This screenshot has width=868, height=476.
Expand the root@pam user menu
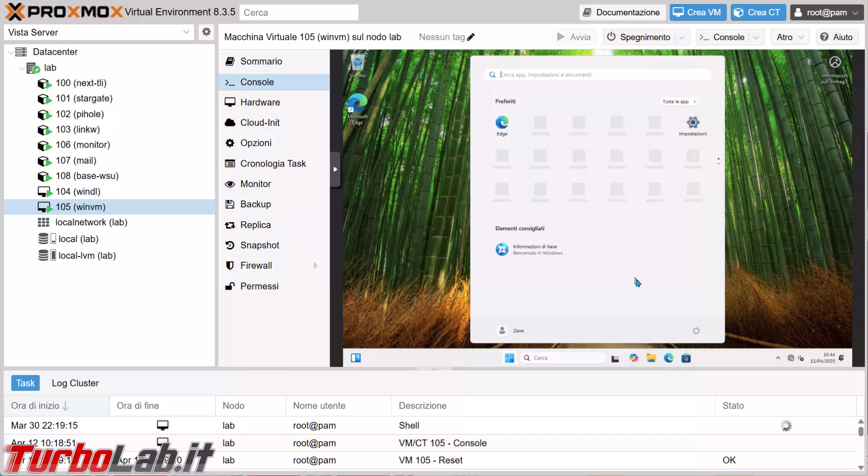(x=826, y=12)
